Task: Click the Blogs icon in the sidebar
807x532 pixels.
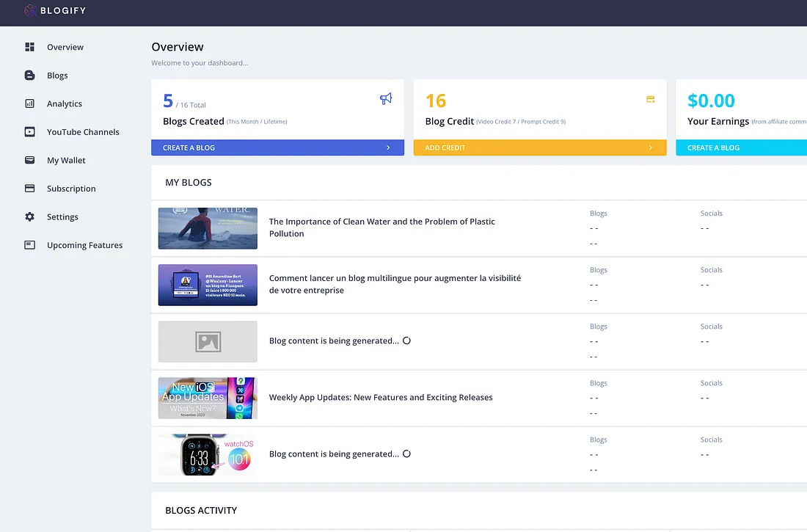Action: tap(28, 75)
